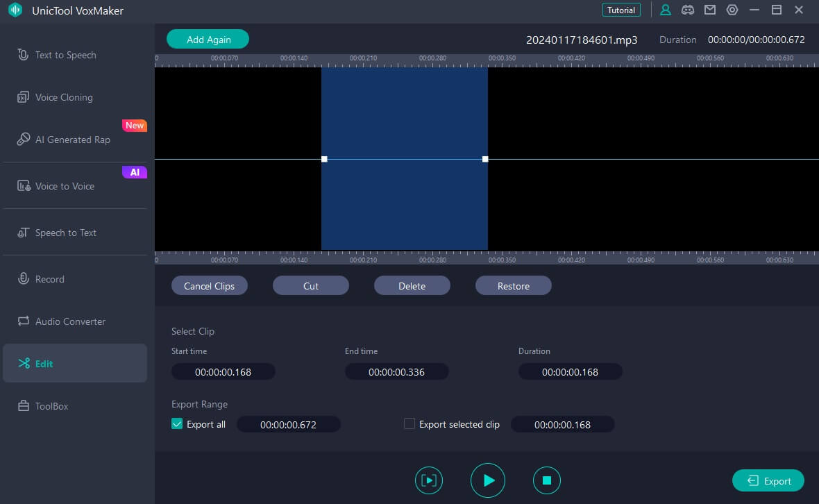
Task: Click the Edit scissors icon
Action: click(x=24, y=364)
